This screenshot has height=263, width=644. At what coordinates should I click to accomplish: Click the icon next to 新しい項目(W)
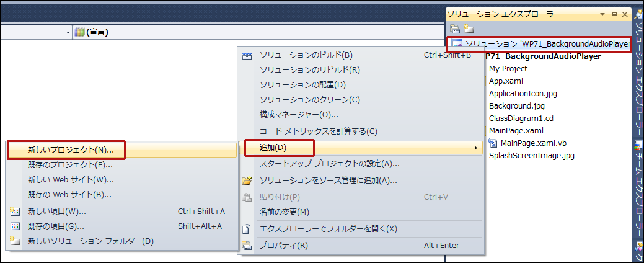[x=15, y=212]
